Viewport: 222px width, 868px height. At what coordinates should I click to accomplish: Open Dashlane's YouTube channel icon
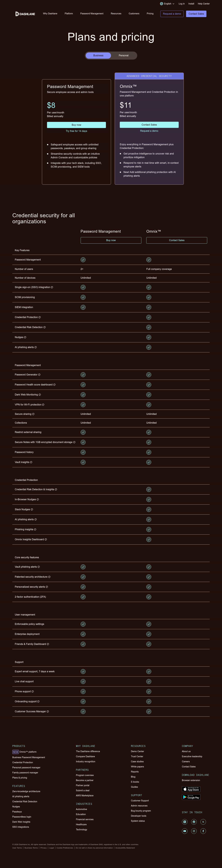click(x=185, y=831)
